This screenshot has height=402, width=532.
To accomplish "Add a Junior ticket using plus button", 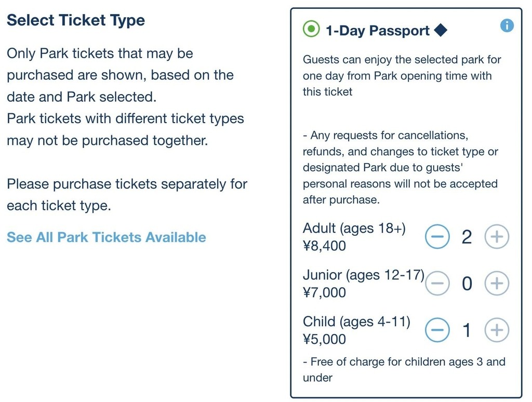I will [497, 283].
